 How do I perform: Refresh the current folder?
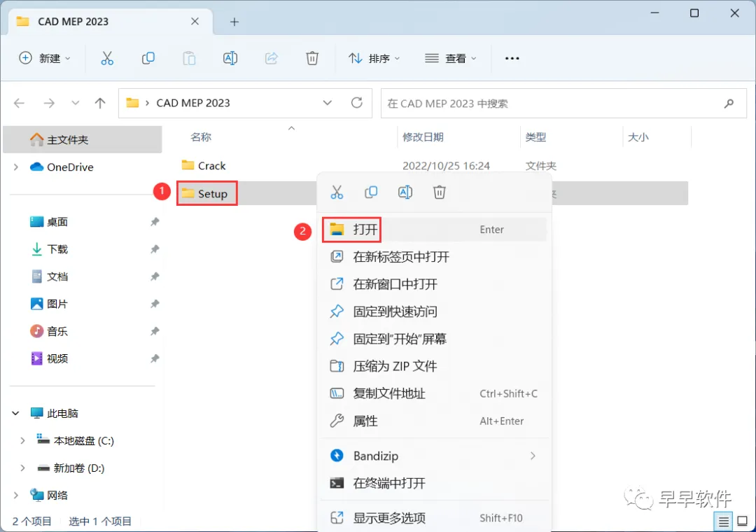[357, 103]
